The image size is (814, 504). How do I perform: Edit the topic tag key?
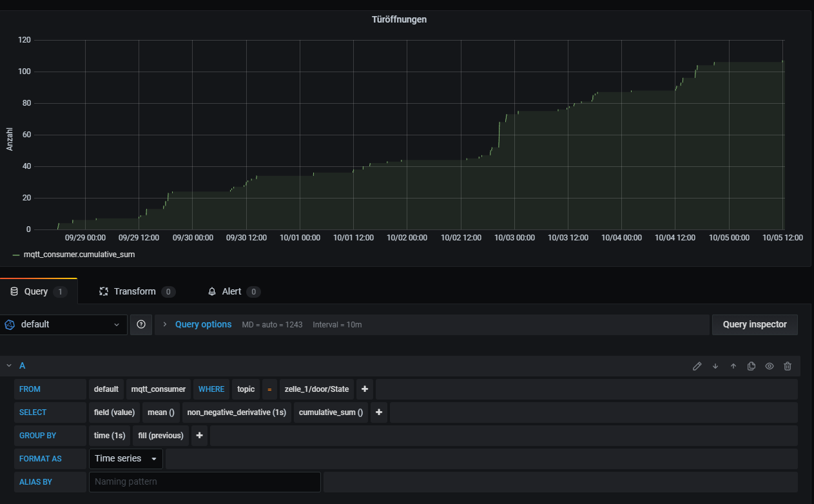[246, 389]
